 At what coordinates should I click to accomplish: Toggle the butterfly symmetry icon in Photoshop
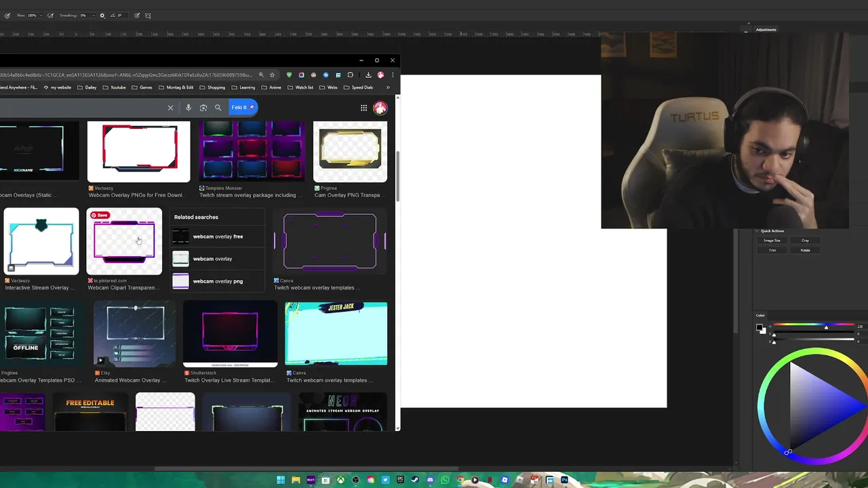coord(148,16)
